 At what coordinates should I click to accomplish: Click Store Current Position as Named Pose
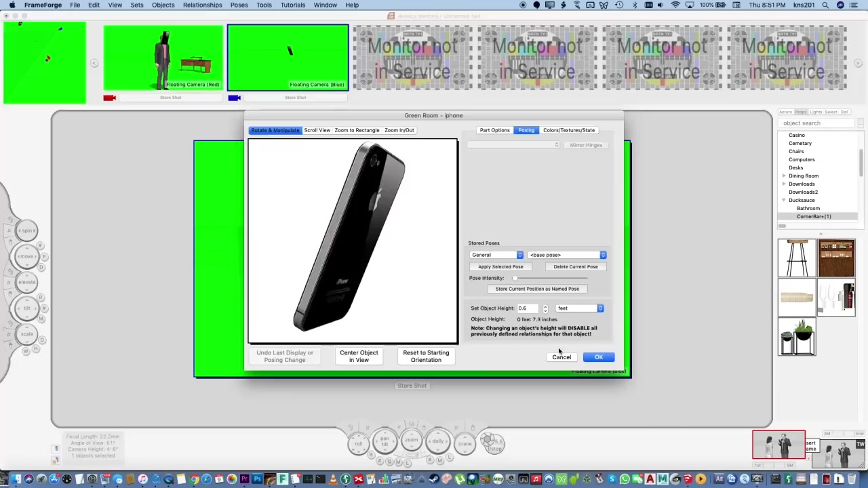click(x=537, y=289)
